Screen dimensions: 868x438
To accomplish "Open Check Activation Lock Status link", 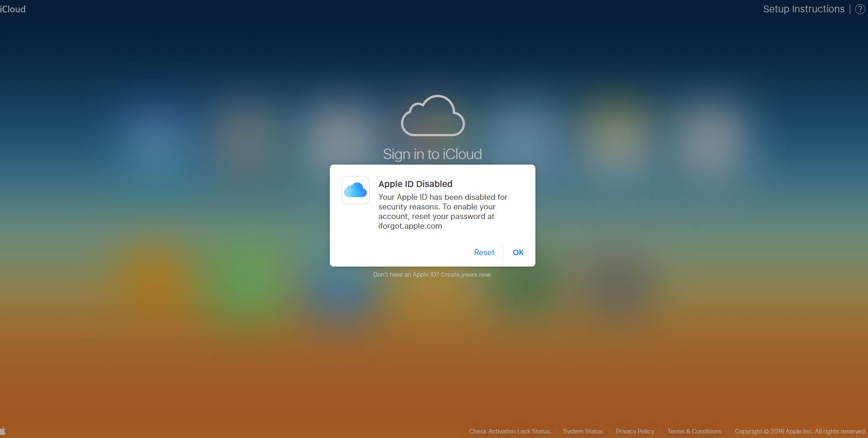I will tap(509, 431).
